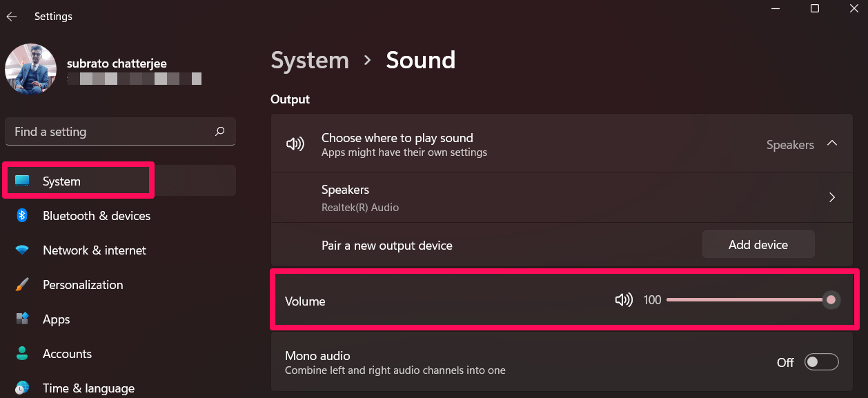Click the search magnifier icon

click(219, 131)
